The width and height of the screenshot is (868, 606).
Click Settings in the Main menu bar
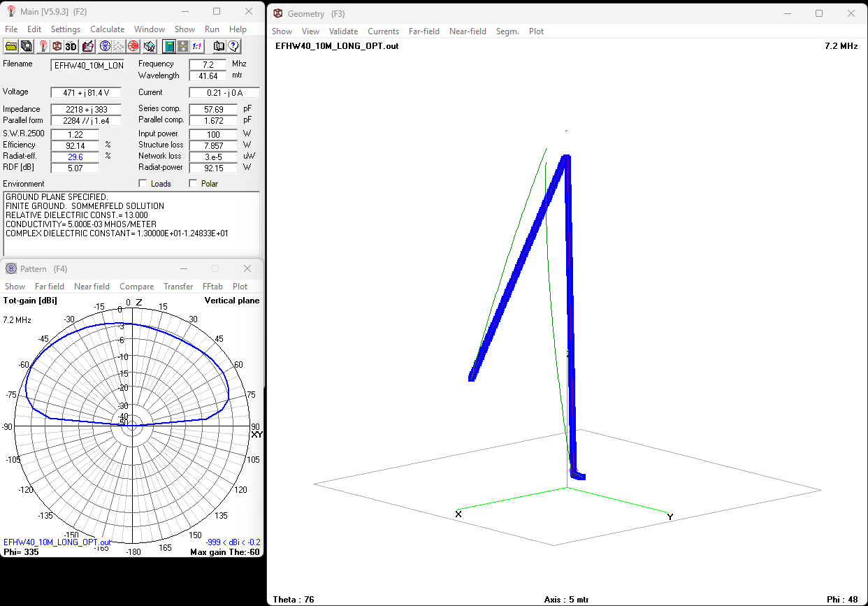click(65, 29)
